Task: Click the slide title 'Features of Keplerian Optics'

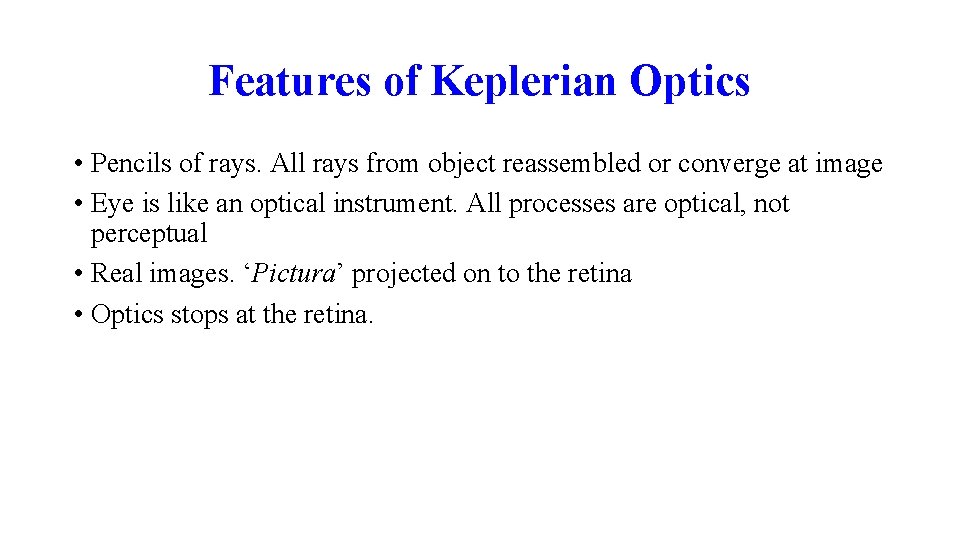Action: point(478,81)
